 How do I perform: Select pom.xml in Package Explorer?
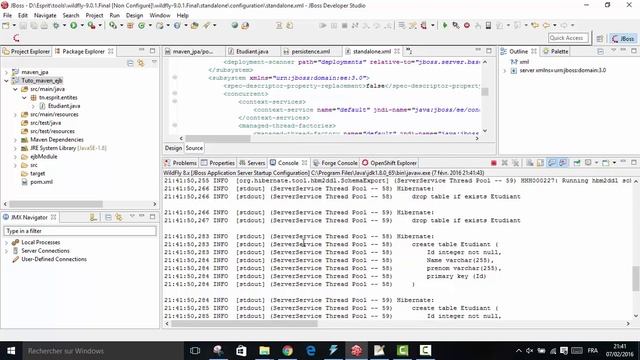click(x=41, y=182)
